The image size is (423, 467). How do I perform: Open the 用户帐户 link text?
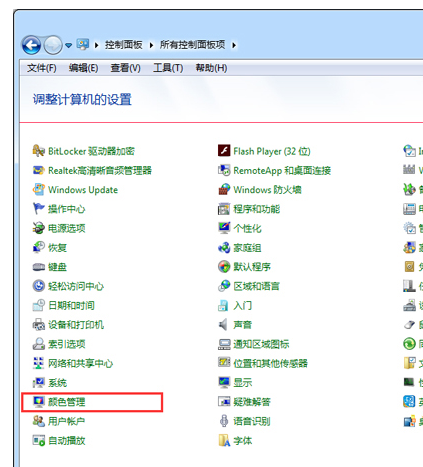[x=67, y=421]
